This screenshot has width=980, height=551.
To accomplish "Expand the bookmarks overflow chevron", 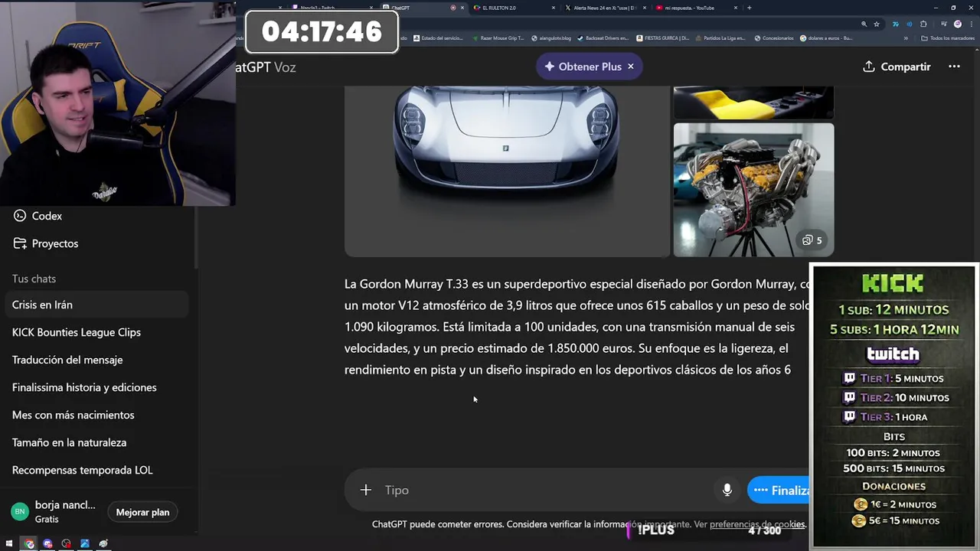I will pos(906,38).
